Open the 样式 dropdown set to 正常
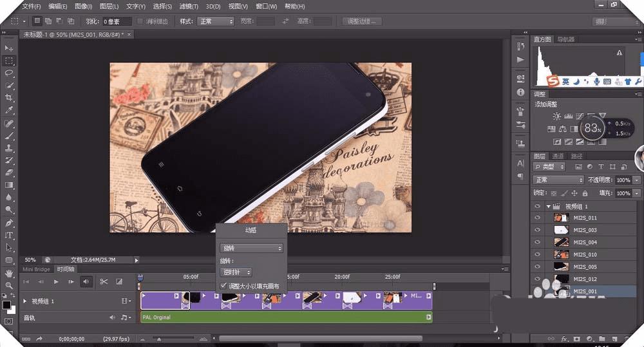The height and width of the screenshot is (347, 644). click(x=215, y=21)
